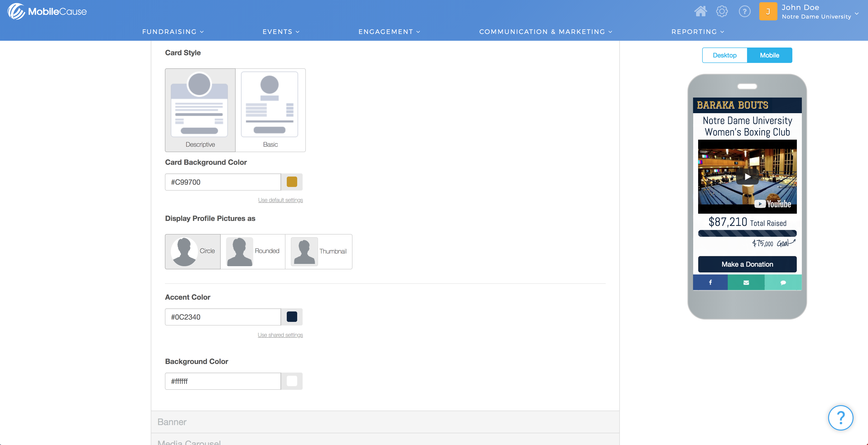
Task: Open Accent Color dark navy swatch
Action: click(292, 317)
